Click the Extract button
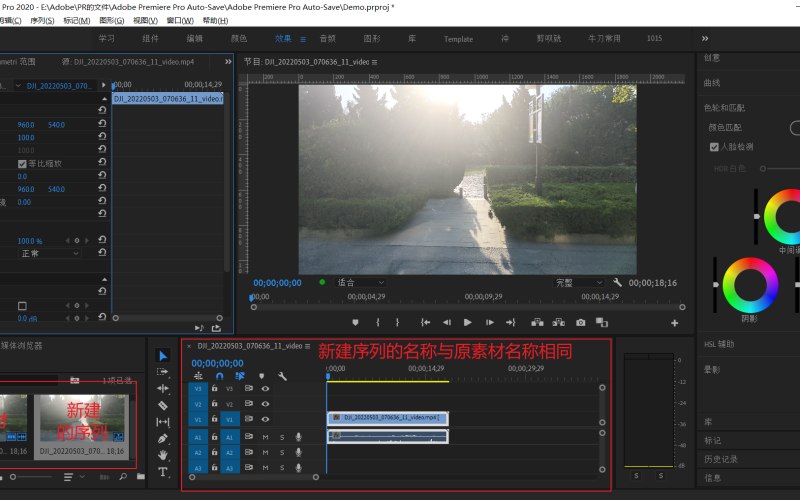Screen dimensions: 800x500 tap(559, 322)
